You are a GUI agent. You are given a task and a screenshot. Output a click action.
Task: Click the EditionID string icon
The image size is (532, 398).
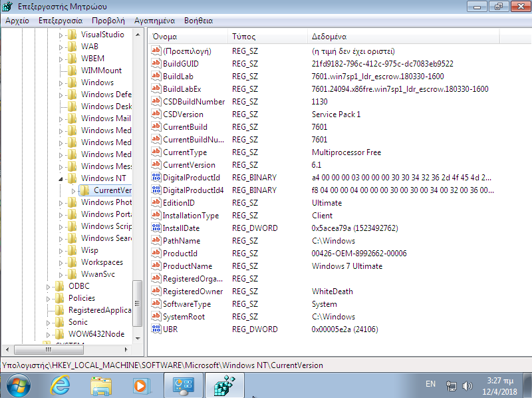156,202
